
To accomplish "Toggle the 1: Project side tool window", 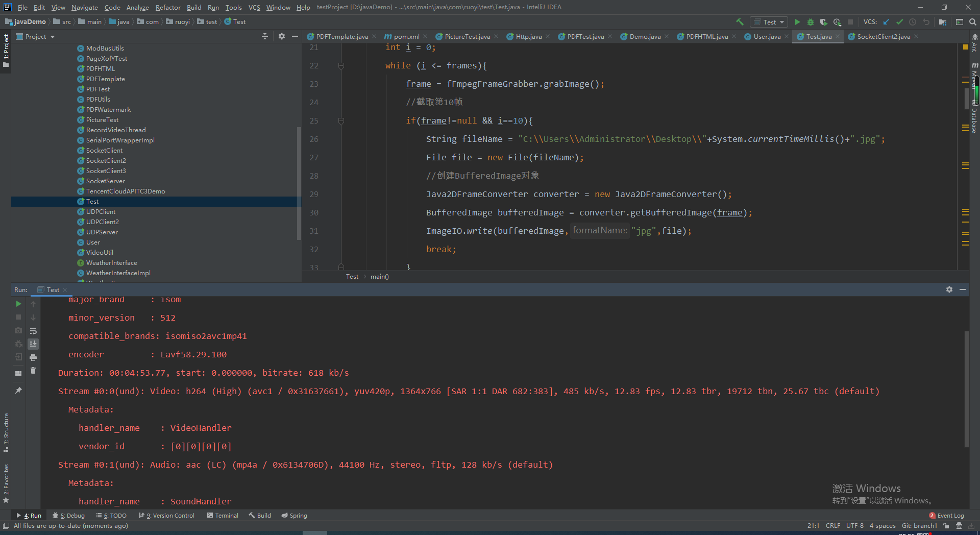I will click(6, 51).
